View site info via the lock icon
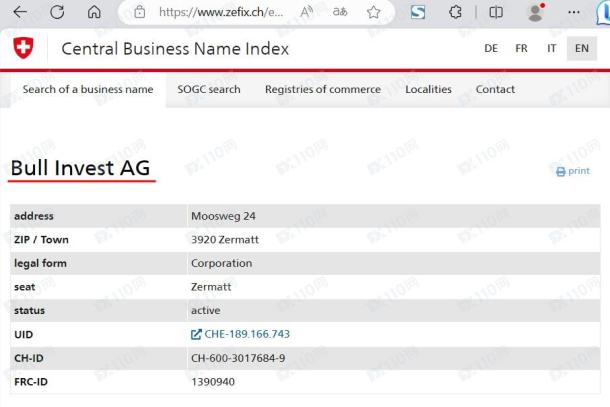Viewport: 610px width, 407px height. click(x=140, y=12)
